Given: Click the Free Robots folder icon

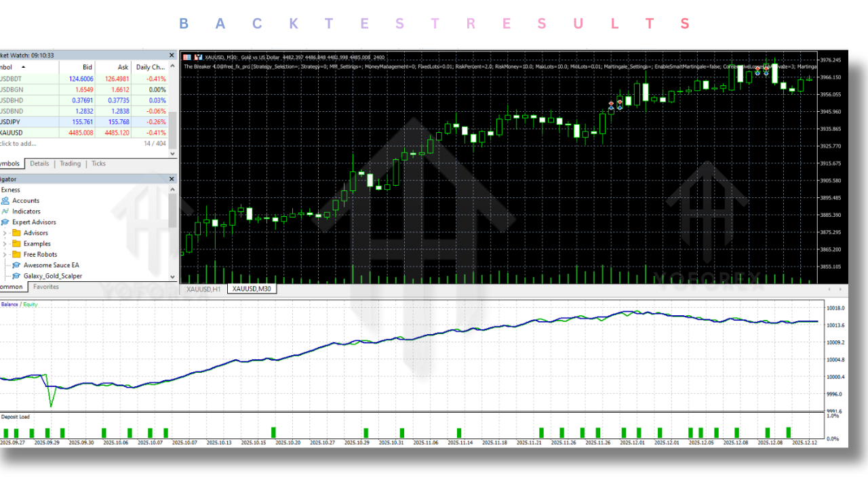Looking at the screenshot, I should [17, 255].
